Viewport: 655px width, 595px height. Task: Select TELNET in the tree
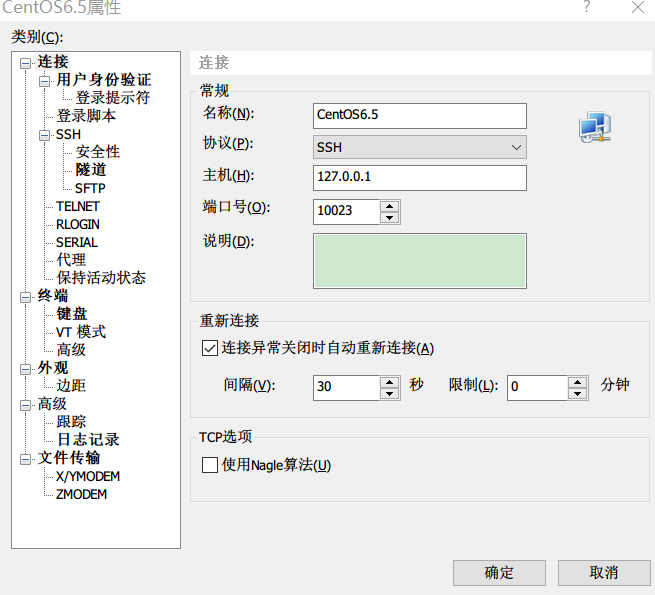pos(78,206)
